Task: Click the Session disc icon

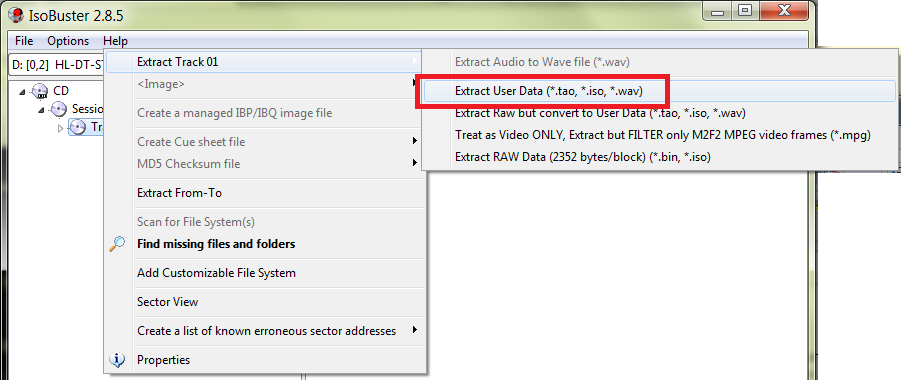Action: (x=59, y=109)
